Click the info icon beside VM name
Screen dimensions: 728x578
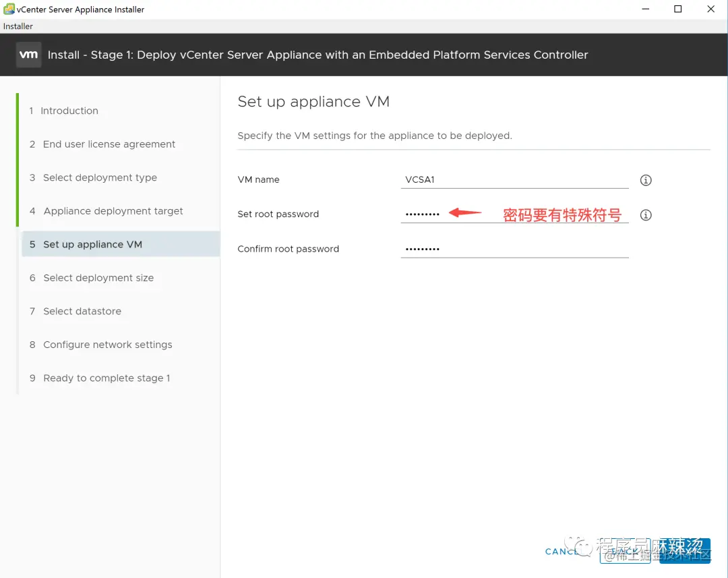pos(645,180)
